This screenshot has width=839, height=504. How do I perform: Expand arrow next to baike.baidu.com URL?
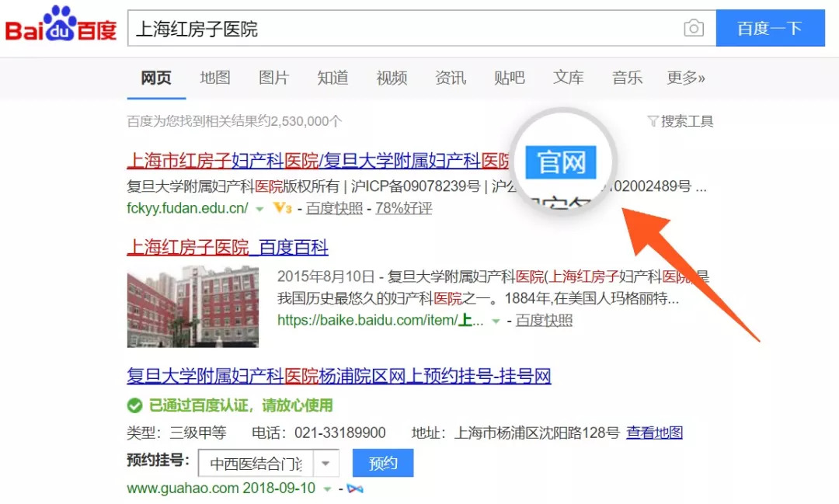[494, 321]
